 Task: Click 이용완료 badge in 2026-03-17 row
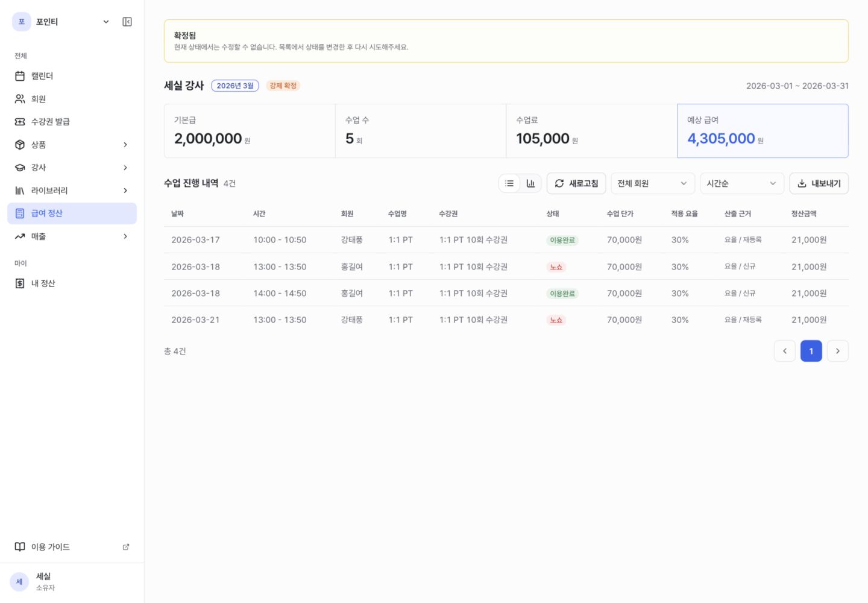tap(562, 240)
